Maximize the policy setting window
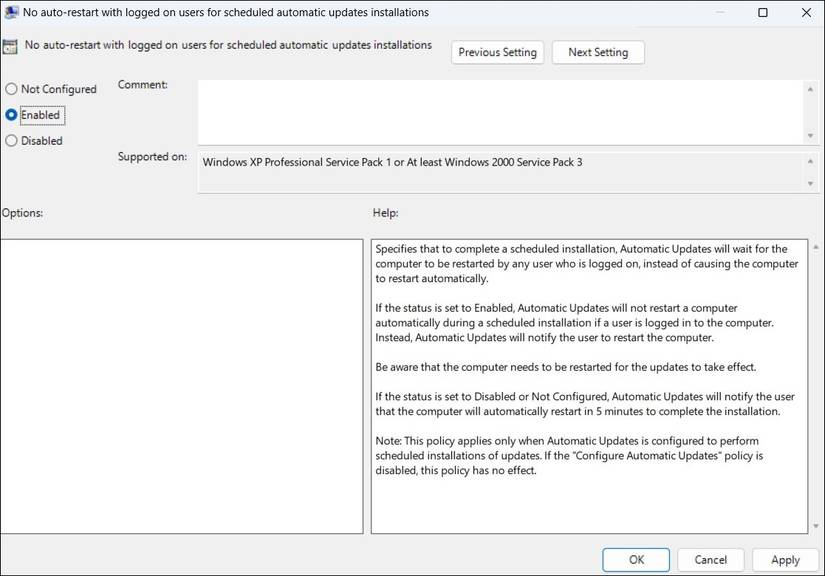Viewport: 825px width, 576px height. tap(763, 13)
